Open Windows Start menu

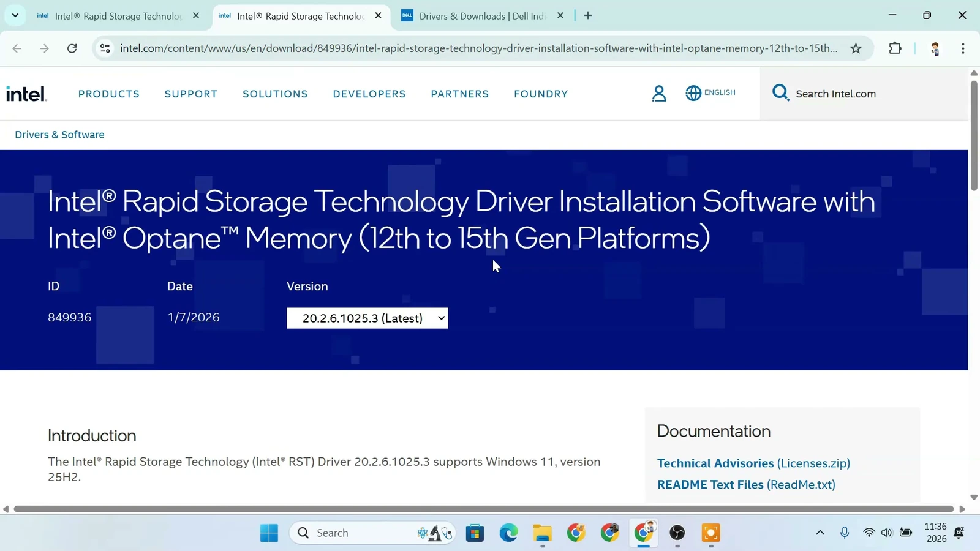pyautogui.click(x=269, y=533)
